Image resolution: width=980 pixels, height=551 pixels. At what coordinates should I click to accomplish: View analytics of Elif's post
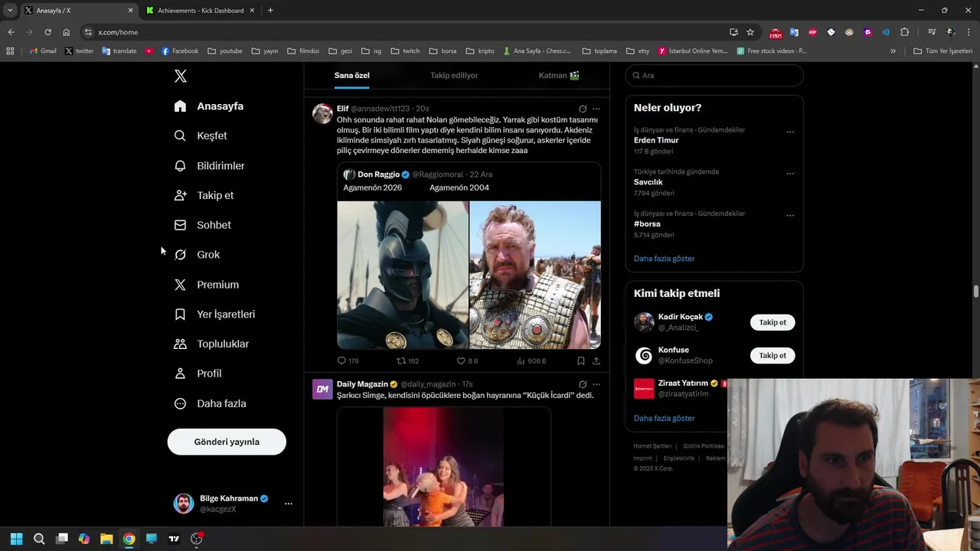pyautogui.click(x=531, y=360)
